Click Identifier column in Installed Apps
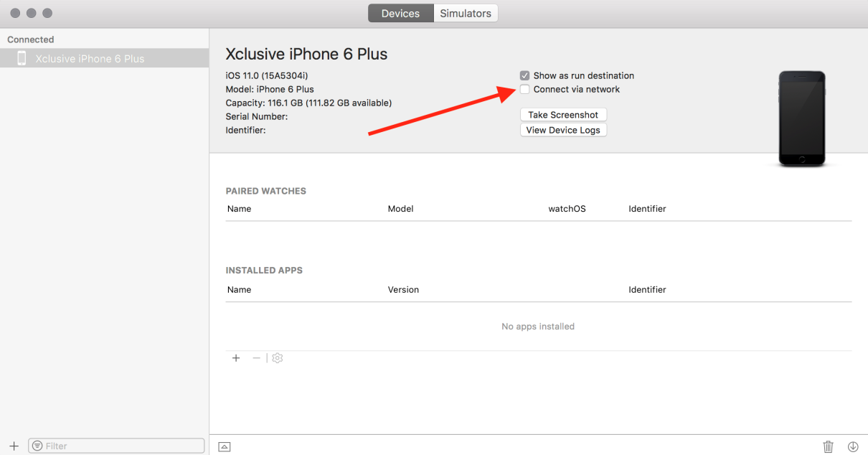Image resolution: width=868 pixels, height=455 pixels. pyautogui.click(x=648, y=290)
